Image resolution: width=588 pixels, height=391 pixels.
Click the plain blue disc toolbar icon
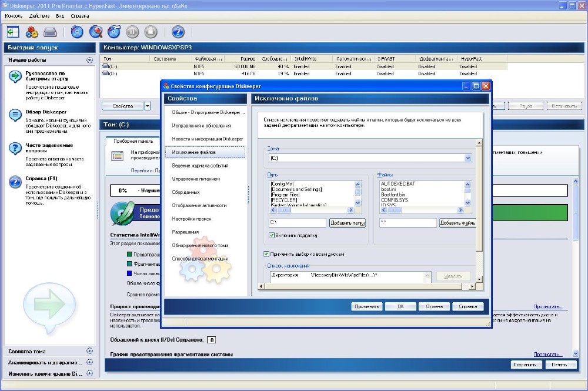pos(77,32)
